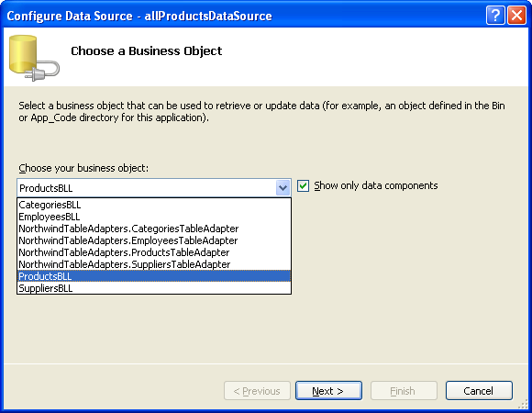Select EmployeesBLL from the list
This screenshot has height=413, width=532.
coord(154,217)
